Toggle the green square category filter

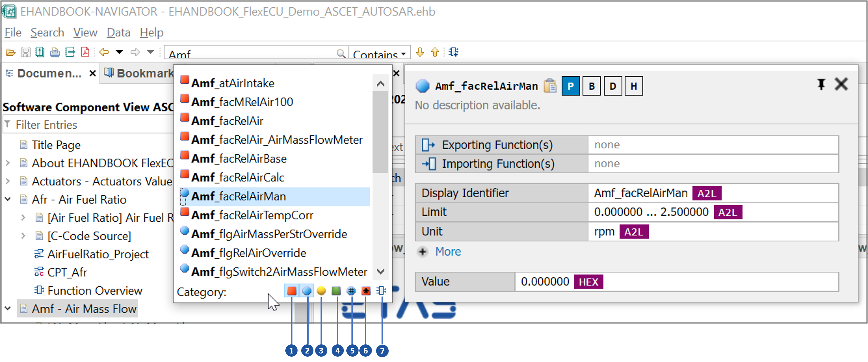(336, 290)
